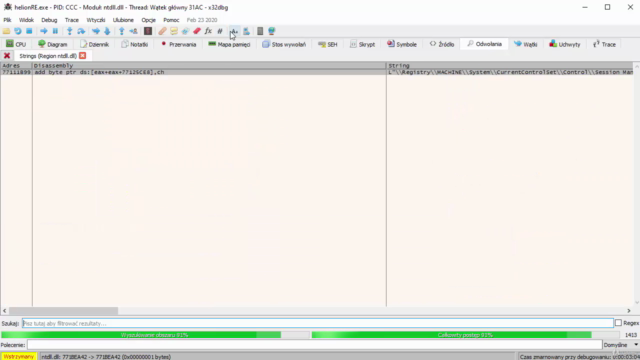Click the Adres column header
The height and width of the screenshot is (360, 640).
click(16, 65)
